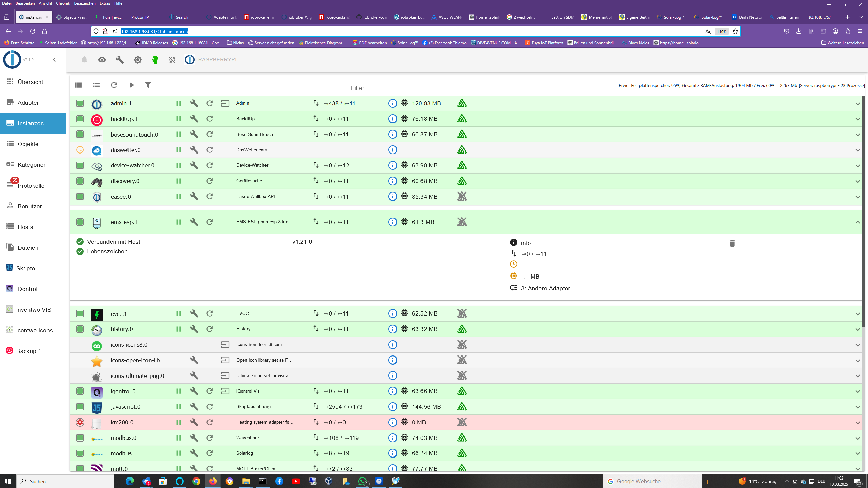Open the Objekte sidebar menu item
Viewport: 868px width, 488px height.
click(28, 144)
